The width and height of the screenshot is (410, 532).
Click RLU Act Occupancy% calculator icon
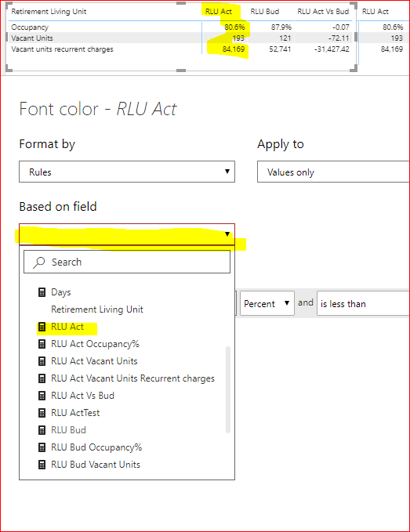pos(42,344)
